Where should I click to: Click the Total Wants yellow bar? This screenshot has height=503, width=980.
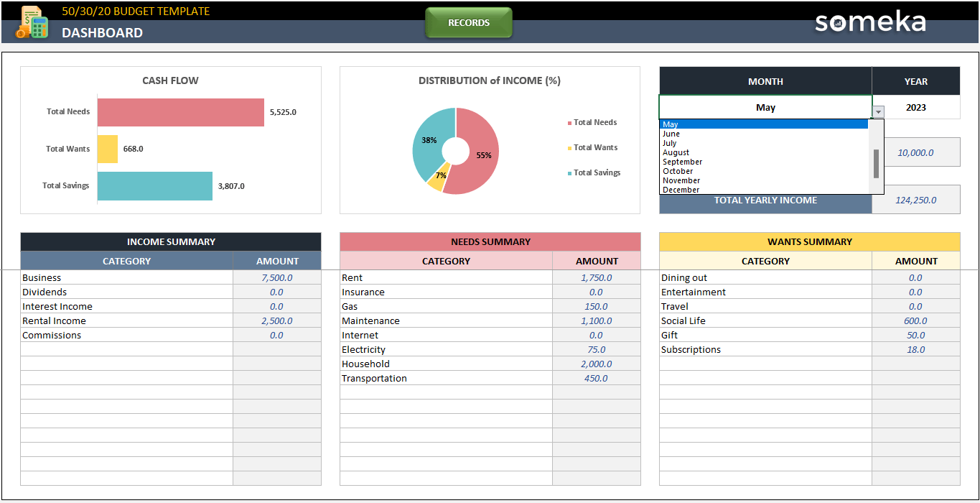point(108,149)
